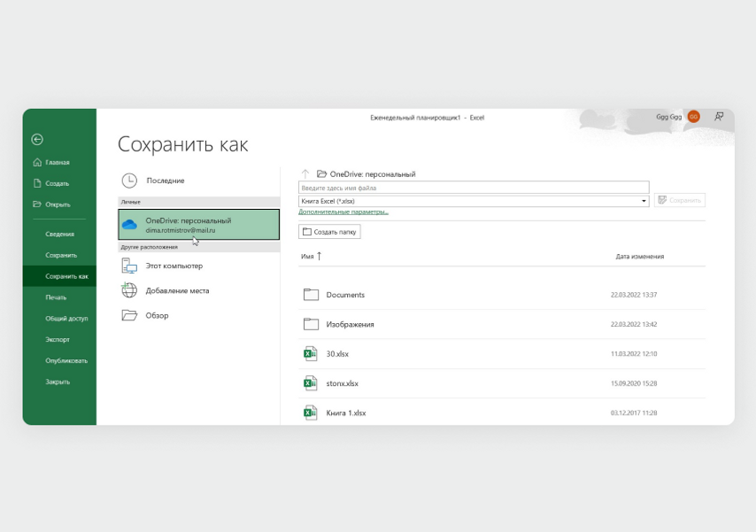
Task: Open Общий доступ sharing section
Action: 66,319
